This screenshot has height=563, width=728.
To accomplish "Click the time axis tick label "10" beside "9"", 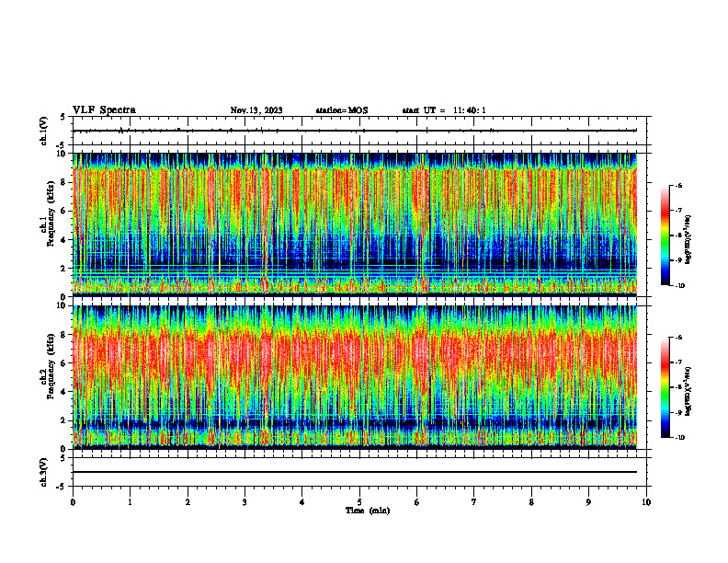I will coord(646,502).
